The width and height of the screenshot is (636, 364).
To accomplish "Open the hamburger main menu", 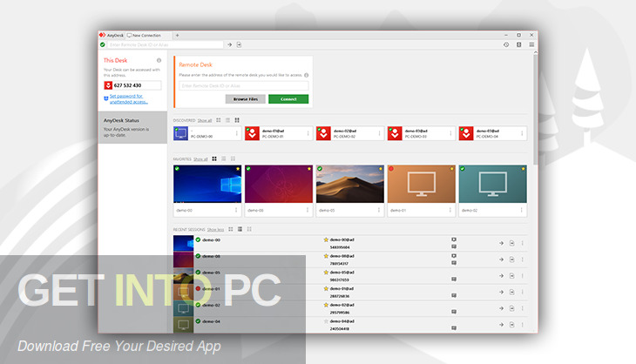I will 531,44.
